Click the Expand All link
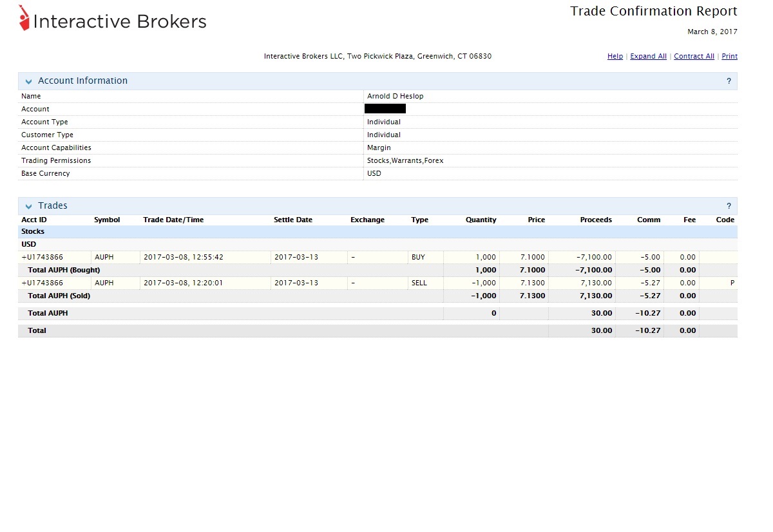Screen dimensions: 773x532 tap(648, 57)
